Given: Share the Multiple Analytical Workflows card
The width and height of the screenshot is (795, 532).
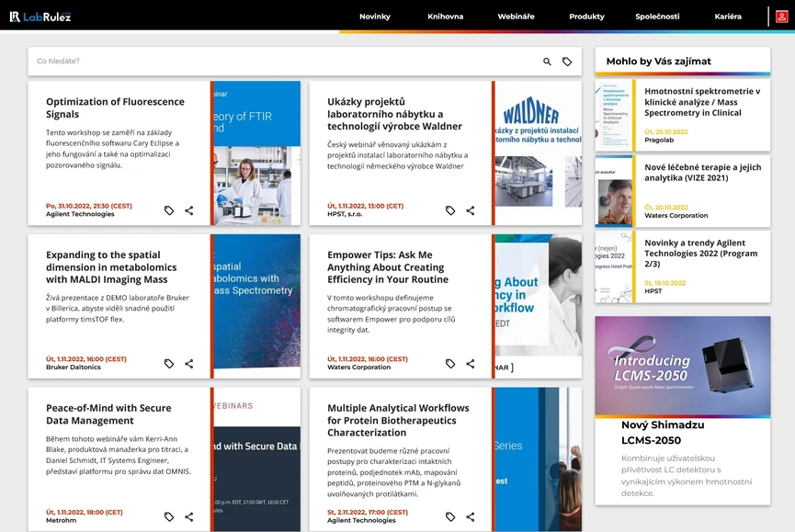Looking at the screenshot, I should [x=471, y=516].
